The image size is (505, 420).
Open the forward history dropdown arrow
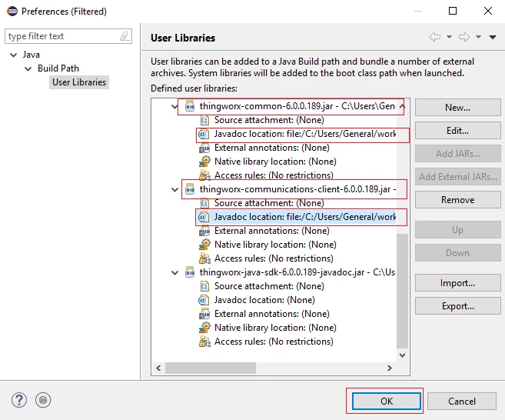click(479, 37)
